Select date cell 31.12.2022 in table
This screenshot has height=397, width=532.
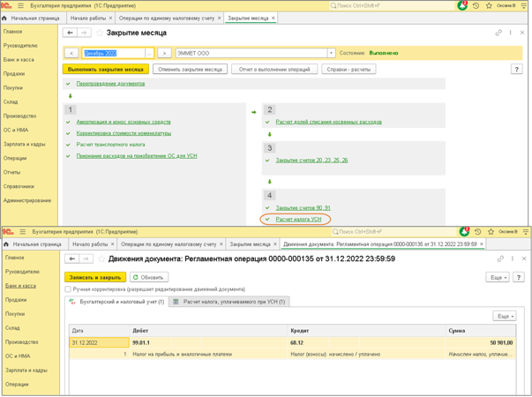click(x=99, y=342)
